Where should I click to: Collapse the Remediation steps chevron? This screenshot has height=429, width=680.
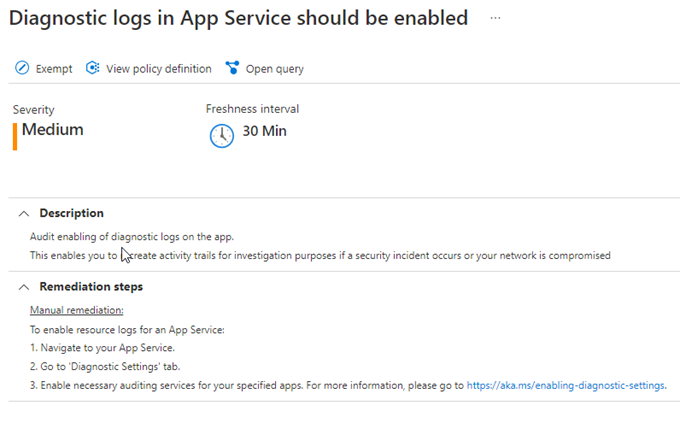tap(23, 287)
